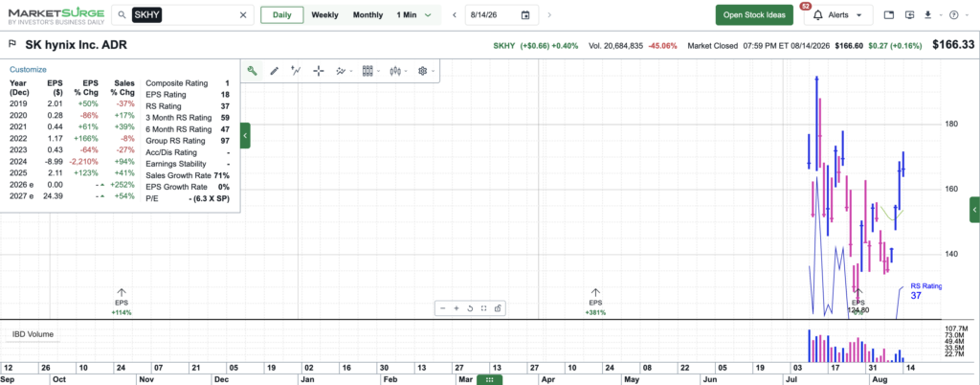
Task: Go to next date arrow
Action: [549, 15]
